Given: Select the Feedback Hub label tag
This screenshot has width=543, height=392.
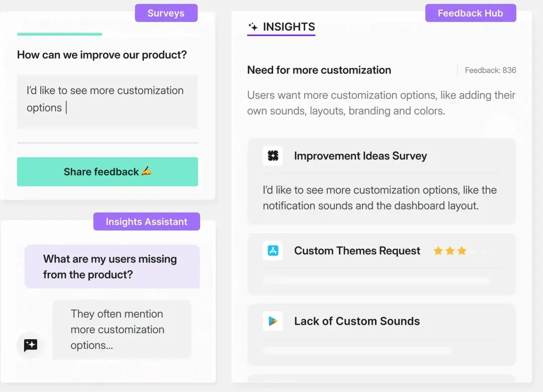Looking at the screenshot, I should tap(471, 13).
